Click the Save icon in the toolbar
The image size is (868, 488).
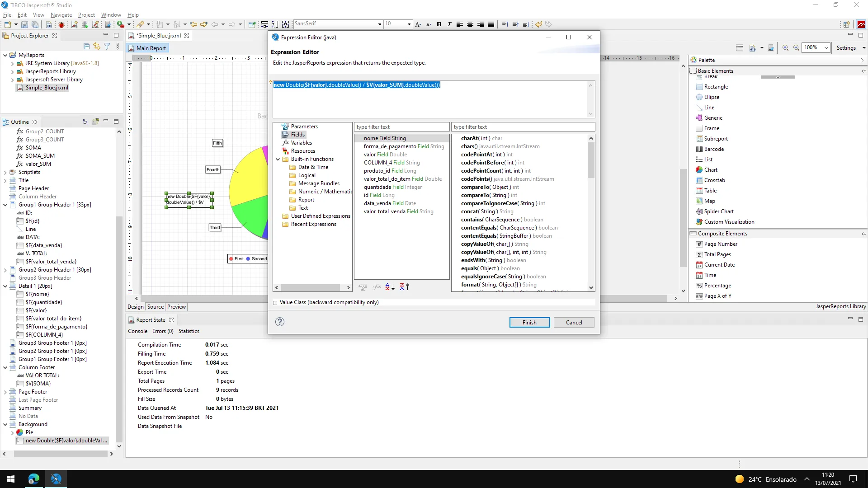pyautogui.click(x=24, y=24)
